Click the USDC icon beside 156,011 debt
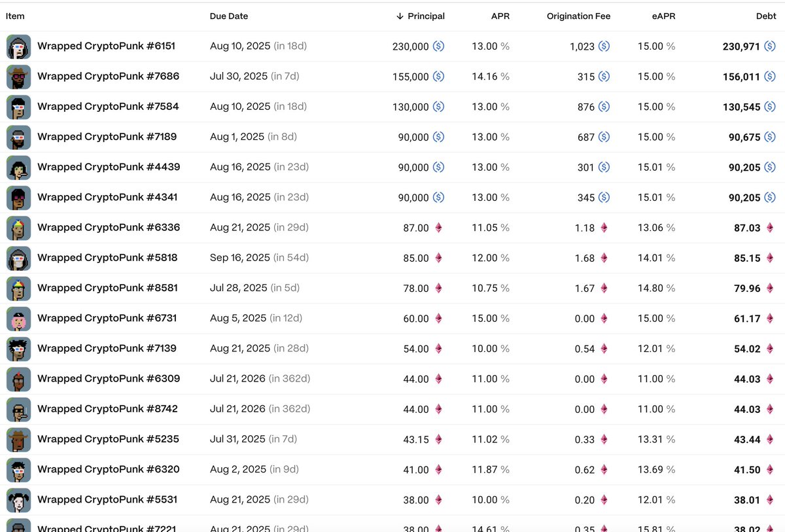Viewport: 785px width, 532px height. 770,77
